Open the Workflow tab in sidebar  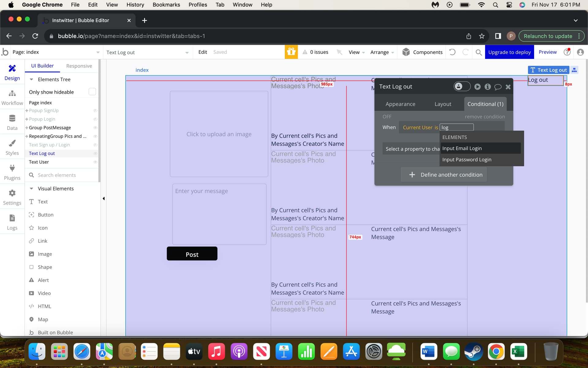pyautogui.click(x=12, y=97)
